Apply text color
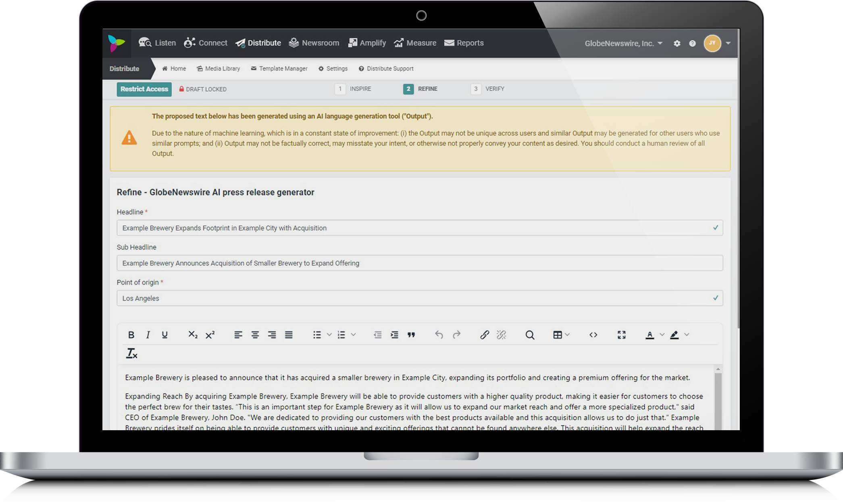The image size is (843, 504). pyautogui.click(x=650, y=335)
